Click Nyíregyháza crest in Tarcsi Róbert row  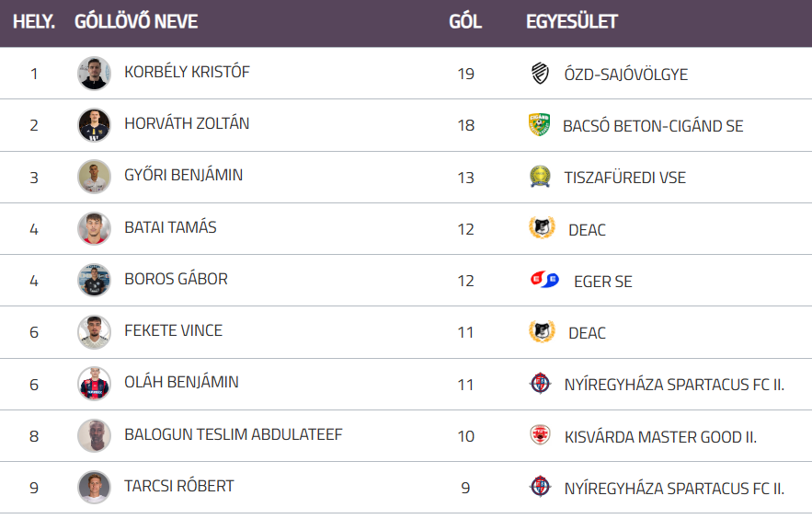pyautogui.click(x=540, y=487)
